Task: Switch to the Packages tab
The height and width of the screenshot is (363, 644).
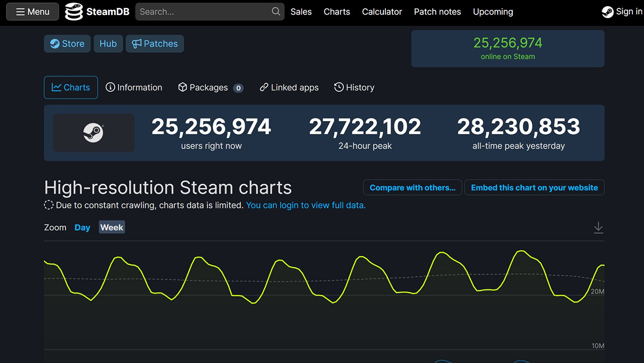Action: point(211,88)
